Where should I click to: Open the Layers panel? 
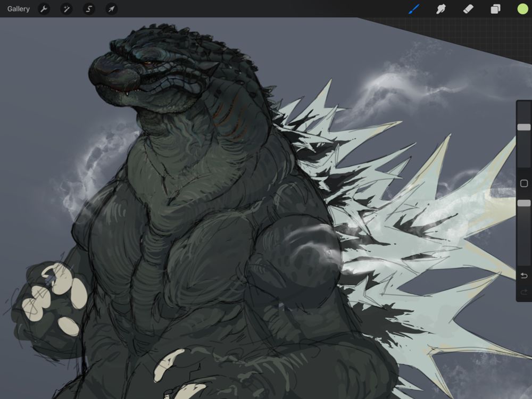[495, 9]
